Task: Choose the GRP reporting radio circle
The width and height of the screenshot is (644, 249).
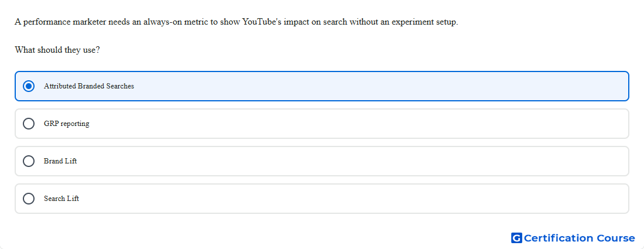Action: tap(29, 124)
